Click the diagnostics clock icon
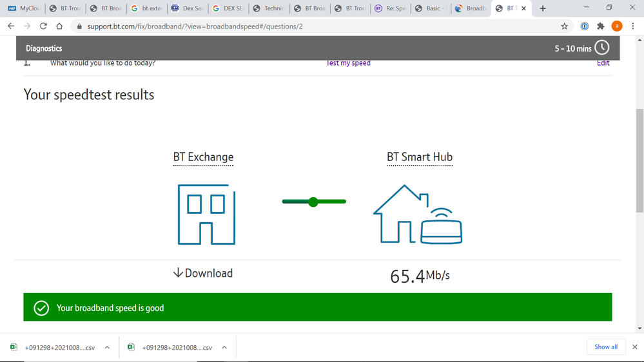Screen dimensions: 644x362 601,48
